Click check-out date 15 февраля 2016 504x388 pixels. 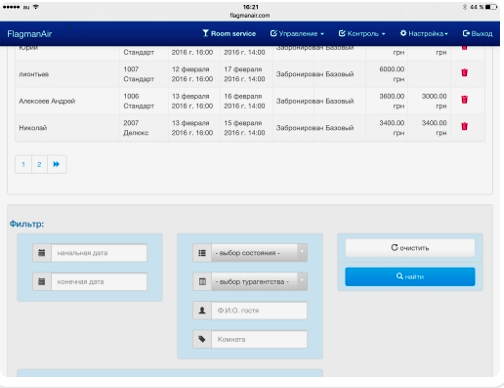coord(245,128)
